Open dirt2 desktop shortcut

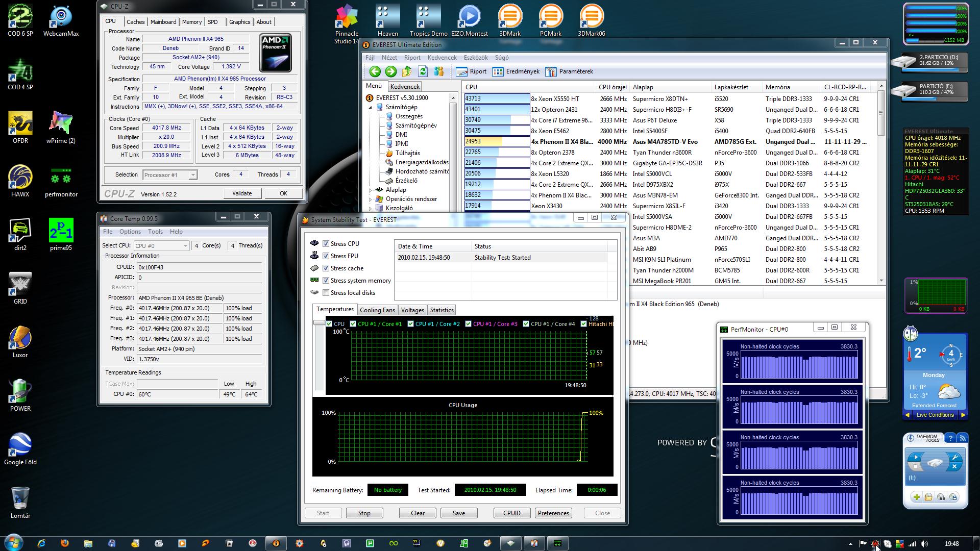[20, 235]
